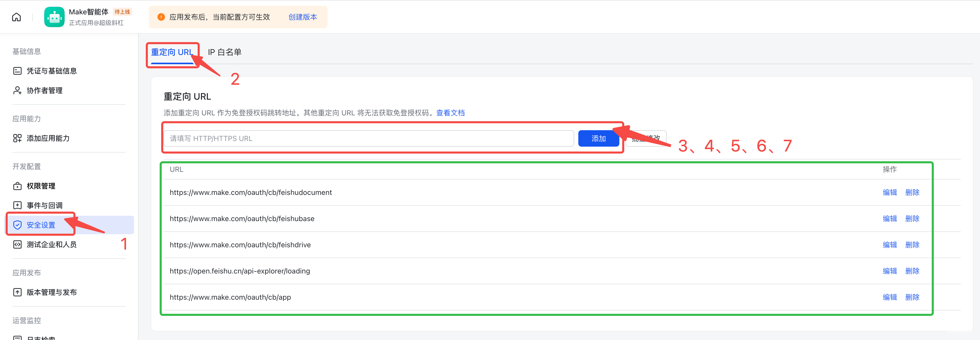Click the 创建版本 link in the banner
Screen dimensions: 980x340
(x=302, y=17)
